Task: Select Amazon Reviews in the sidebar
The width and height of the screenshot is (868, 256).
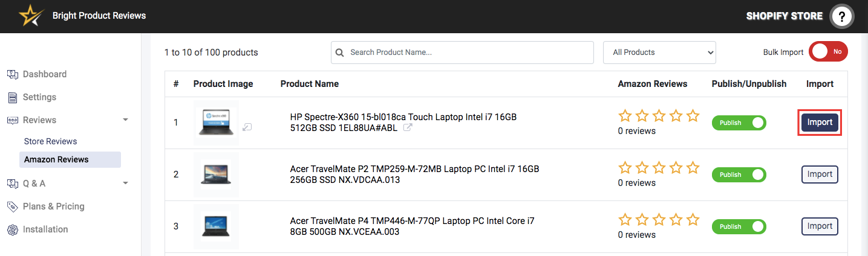Action: tap(56, 159)
